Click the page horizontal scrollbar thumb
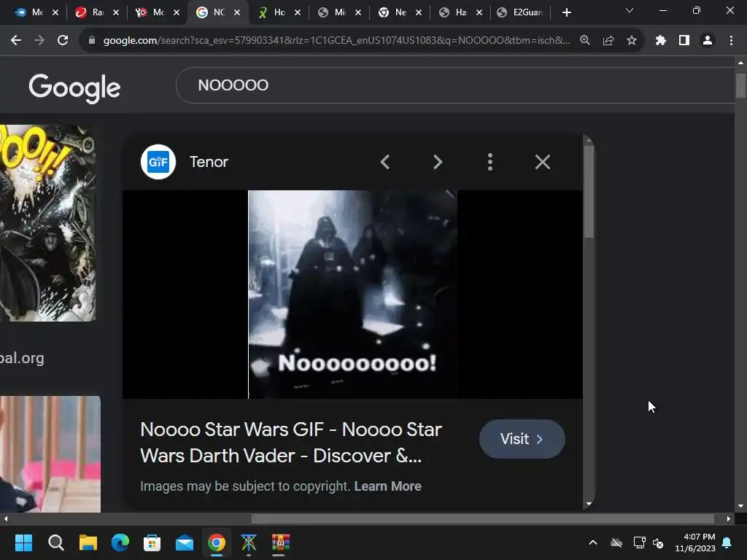747x560 pixels. point(483,518)
